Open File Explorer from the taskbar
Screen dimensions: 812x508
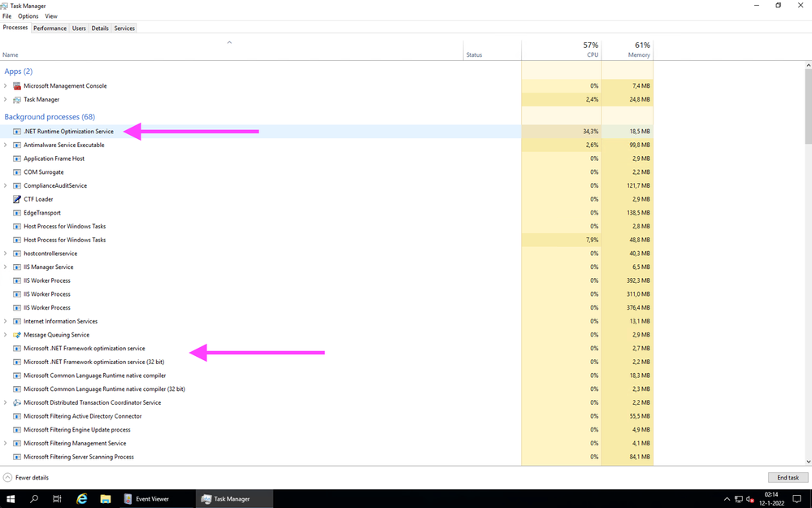[106, 499]
